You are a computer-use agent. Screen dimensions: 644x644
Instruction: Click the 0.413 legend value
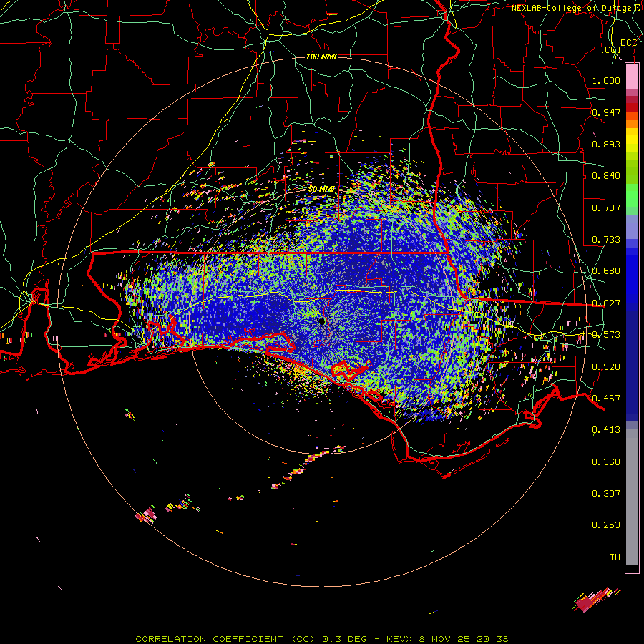[606, 429]
